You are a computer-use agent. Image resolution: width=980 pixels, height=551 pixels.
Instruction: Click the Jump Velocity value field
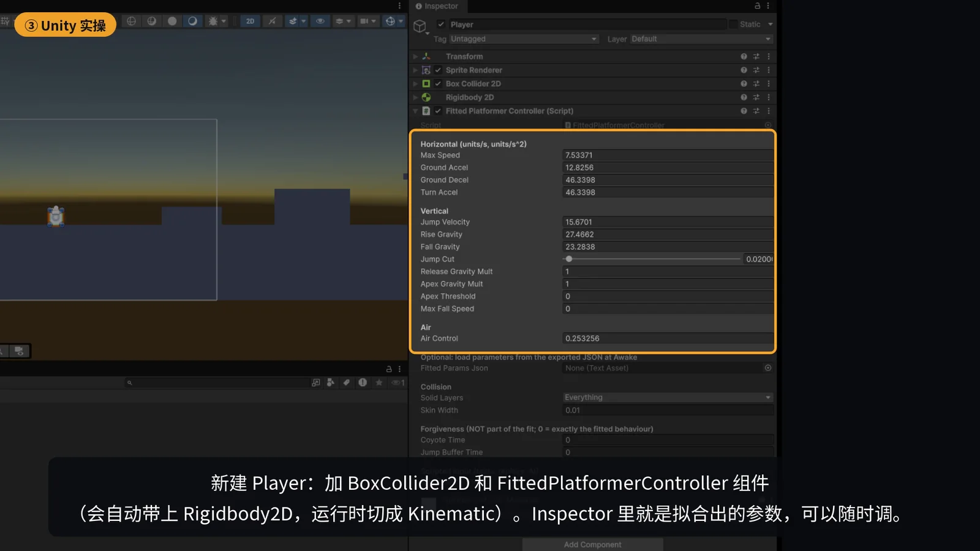click(668, 222)
